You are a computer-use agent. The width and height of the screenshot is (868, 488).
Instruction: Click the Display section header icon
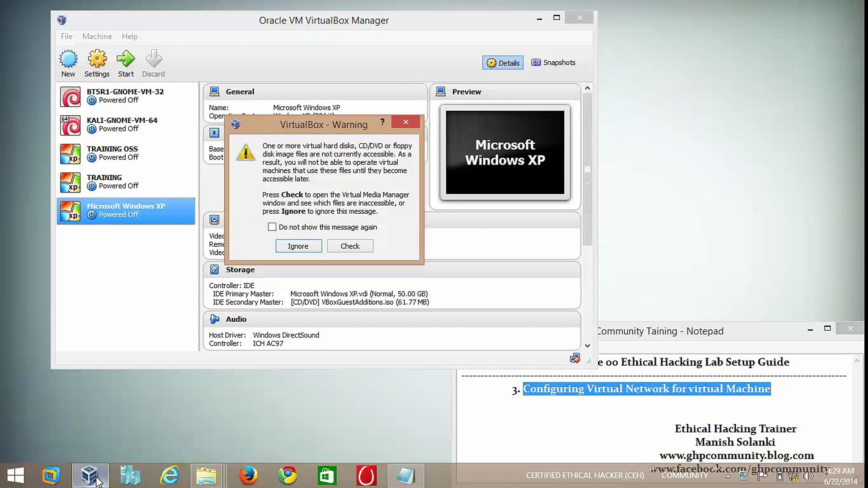[214, 220]
